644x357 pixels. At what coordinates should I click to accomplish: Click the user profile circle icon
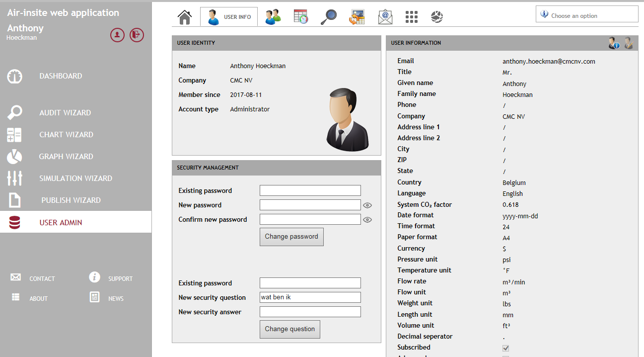tap(117, 35)
